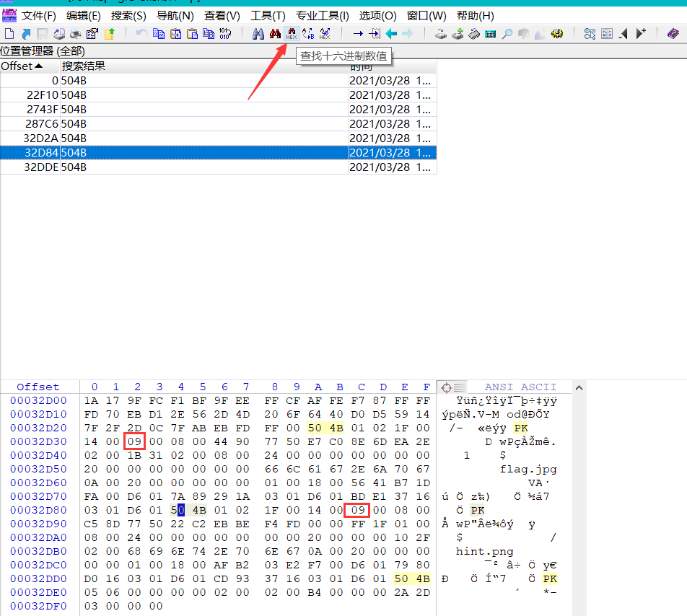Select the result row at offset 287C6
This screenshot has width=687, height=616.
(218, 124)
